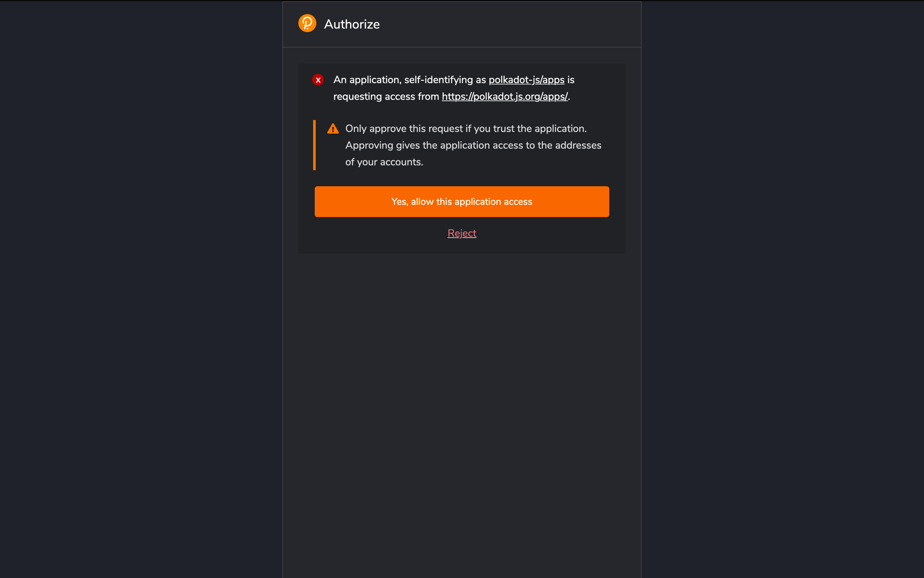Click the 'Only approve this request' text line
924x578 pixels.
point(466,129)
